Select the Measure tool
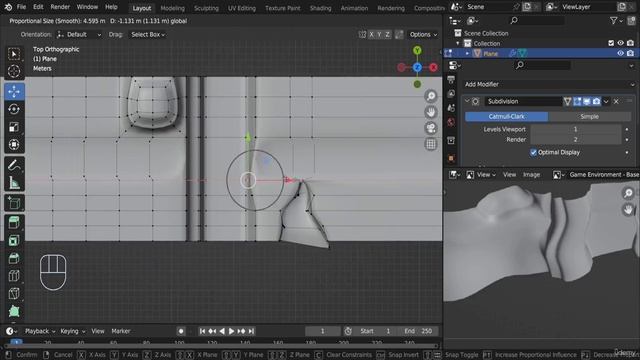 click(14, 183)
